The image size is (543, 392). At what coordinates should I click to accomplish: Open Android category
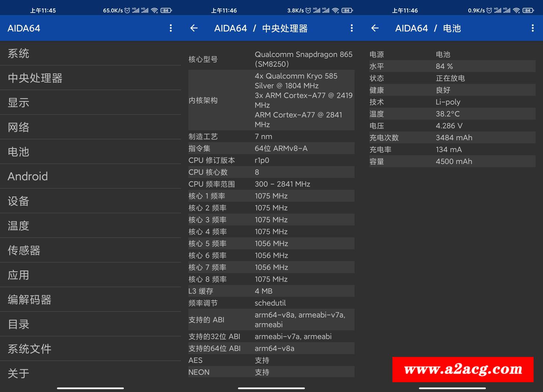[x=90, y=176]
